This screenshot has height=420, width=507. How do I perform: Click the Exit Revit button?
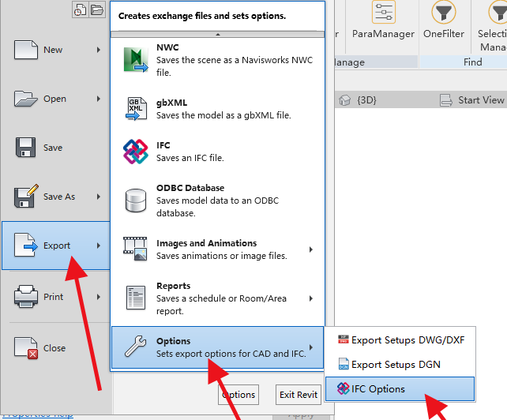tap(298, 395)
